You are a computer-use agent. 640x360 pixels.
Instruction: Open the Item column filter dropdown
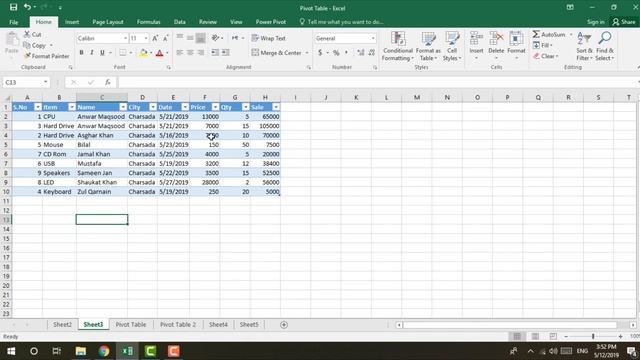coord(72,107)
